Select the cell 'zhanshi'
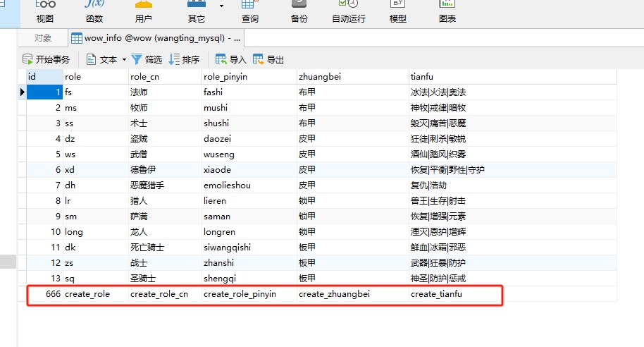Image resolution: width=644 pixels, height=347 pixels. [249, 263]
